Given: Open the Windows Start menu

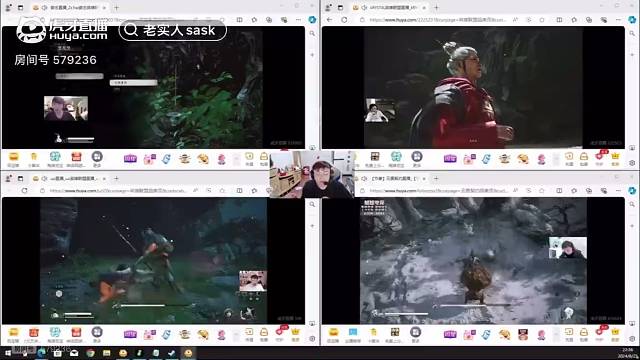Looking at the screenshot, I should point(8,353).
